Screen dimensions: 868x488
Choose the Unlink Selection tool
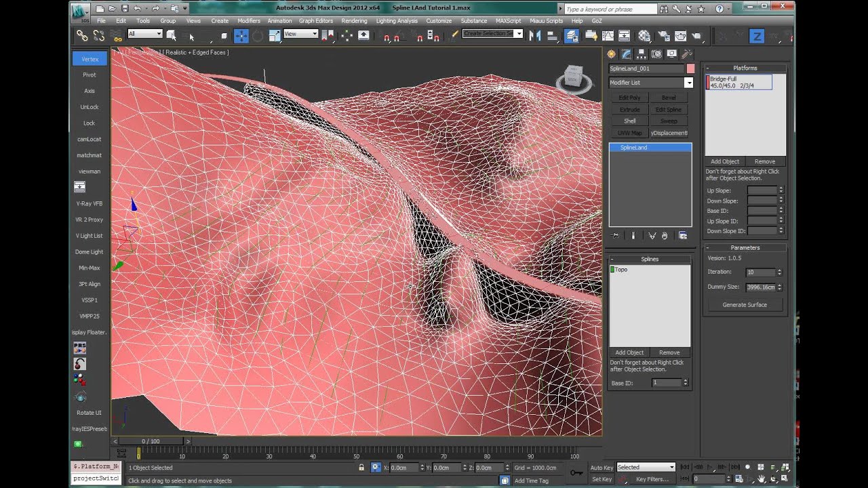98,35
